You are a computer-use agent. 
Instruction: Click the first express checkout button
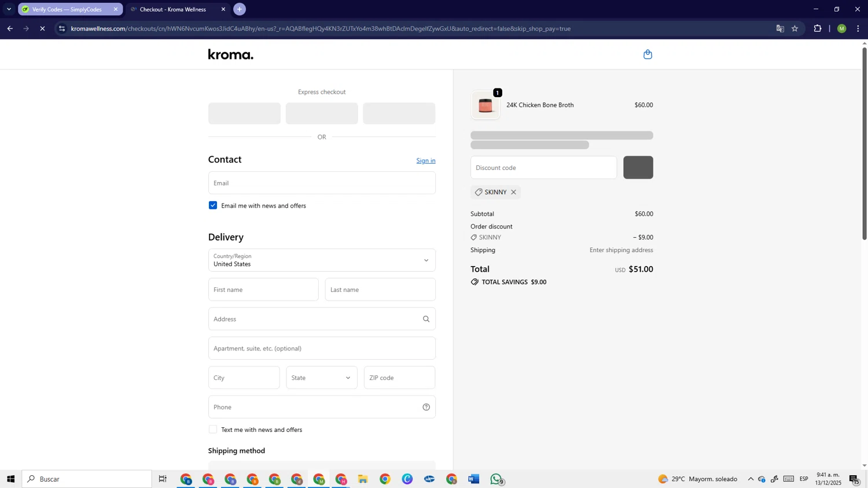[x=244, y=113]
